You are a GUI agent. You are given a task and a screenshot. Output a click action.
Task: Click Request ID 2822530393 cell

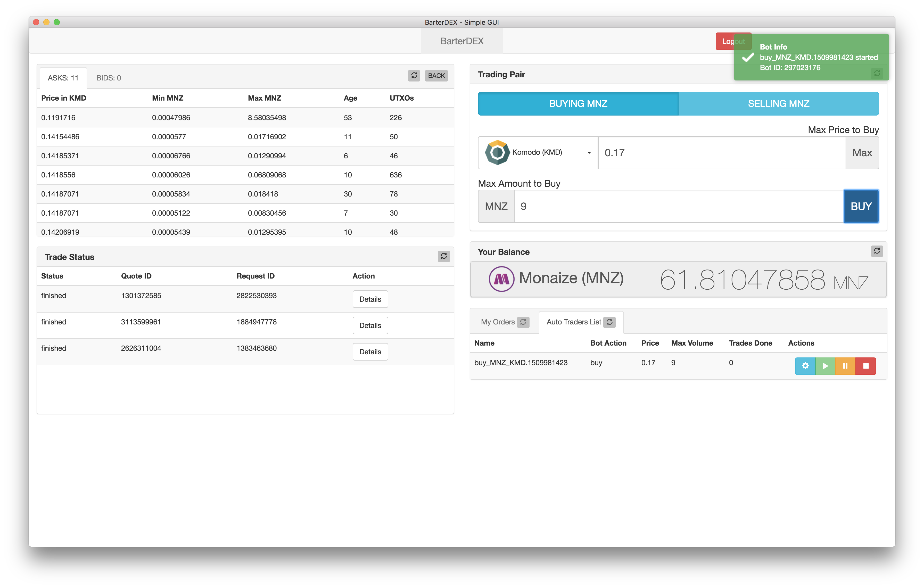pos(256,296)
